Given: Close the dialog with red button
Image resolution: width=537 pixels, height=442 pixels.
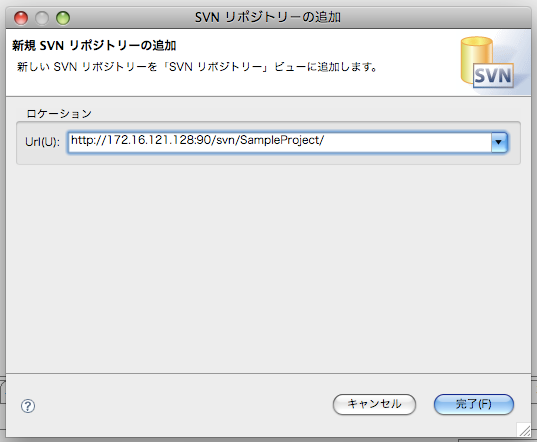Looking at the screenshot, I should tap(21, 18).
